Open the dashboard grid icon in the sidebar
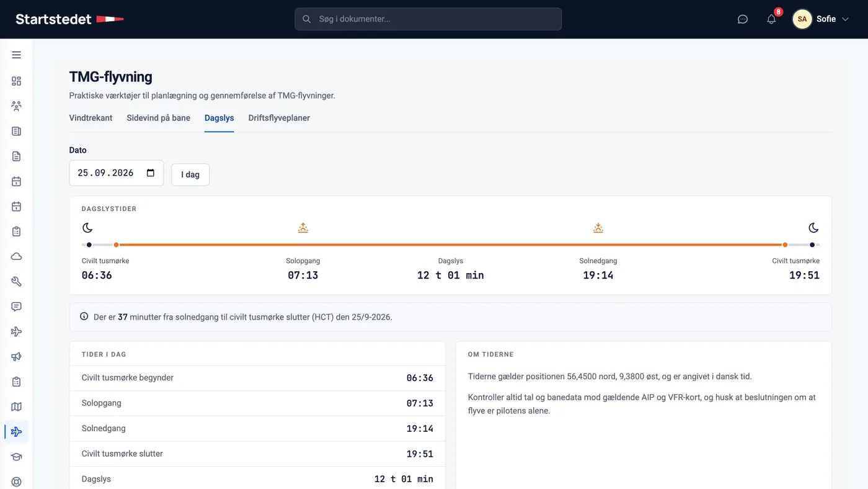868x489 pixels. (16, 81)
